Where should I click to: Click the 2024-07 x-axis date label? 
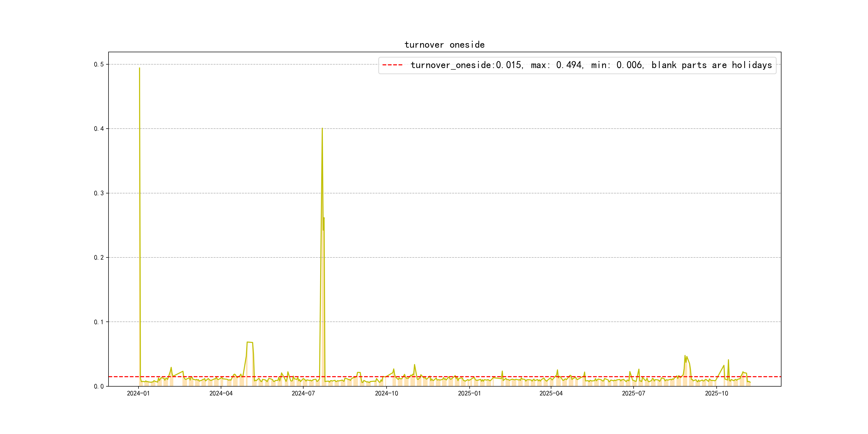(x=303, y=393)
